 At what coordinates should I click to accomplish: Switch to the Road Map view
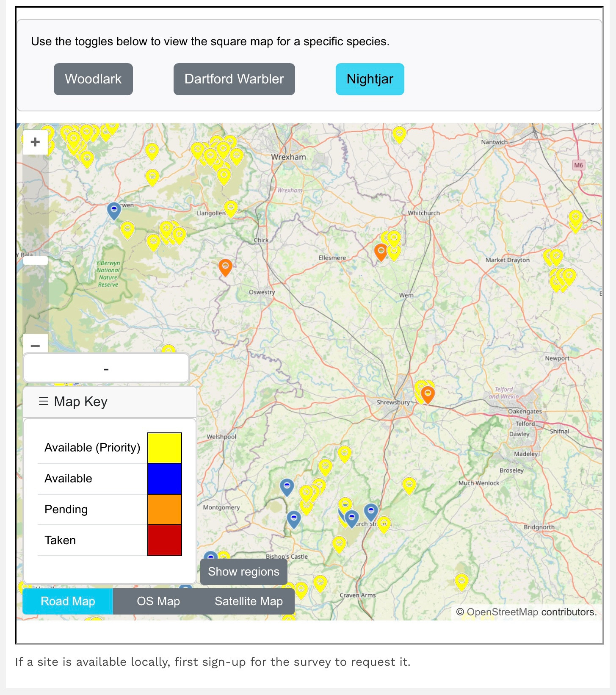coord(68,601)
